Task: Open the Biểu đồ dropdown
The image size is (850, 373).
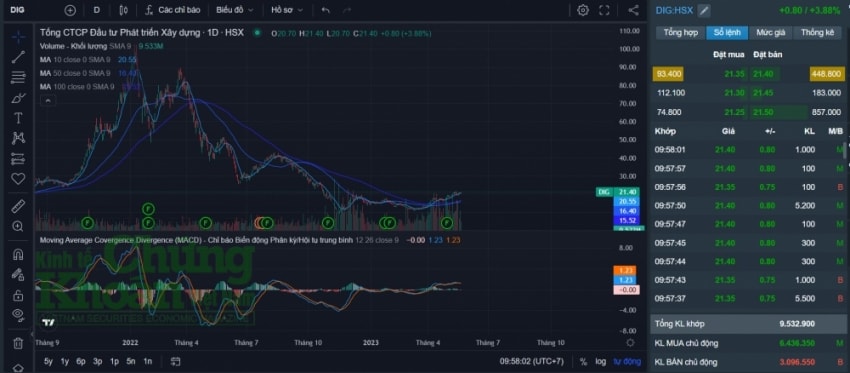Action: 234,10
